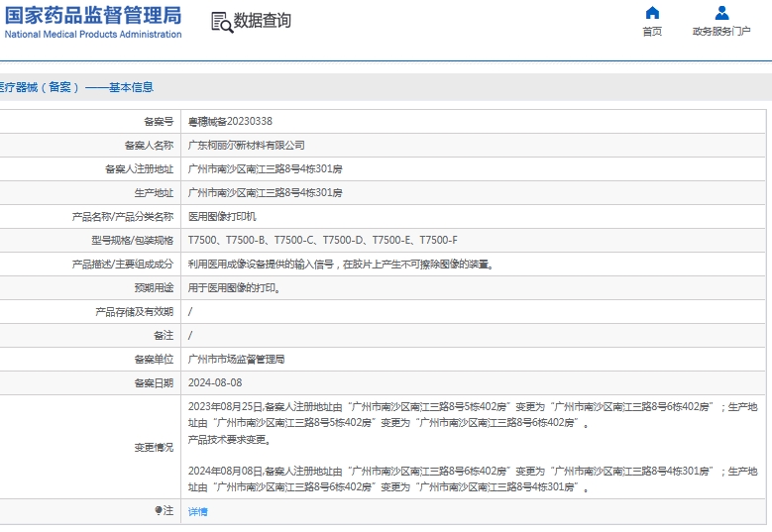Click the line 产品技术要求变更。

(x=230, y=440)
